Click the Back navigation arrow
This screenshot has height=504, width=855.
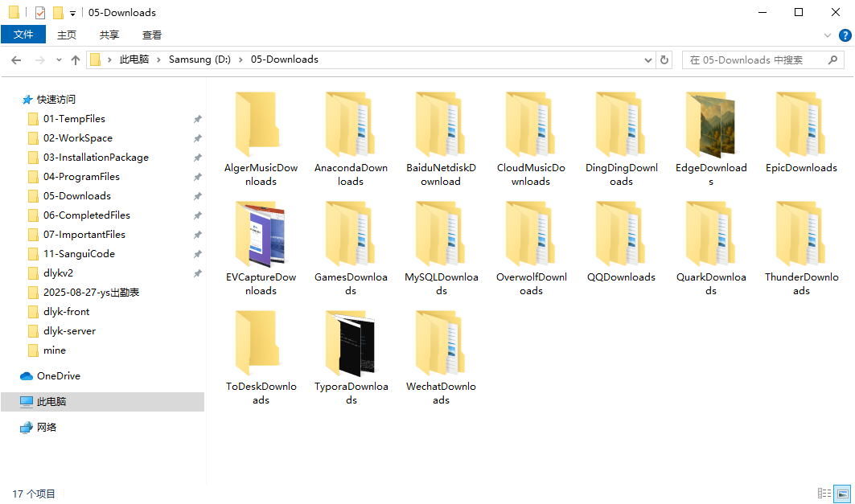(x=16, y=60)
